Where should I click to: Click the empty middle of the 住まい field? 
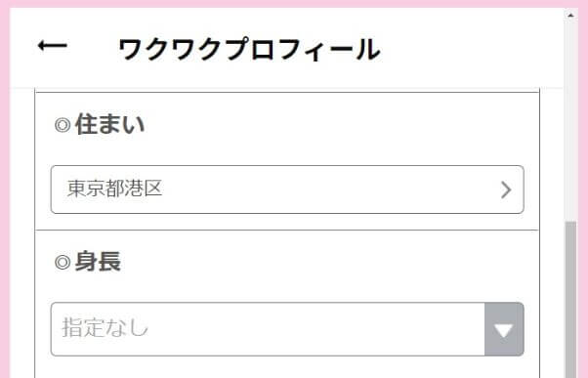tap(318, 189)
